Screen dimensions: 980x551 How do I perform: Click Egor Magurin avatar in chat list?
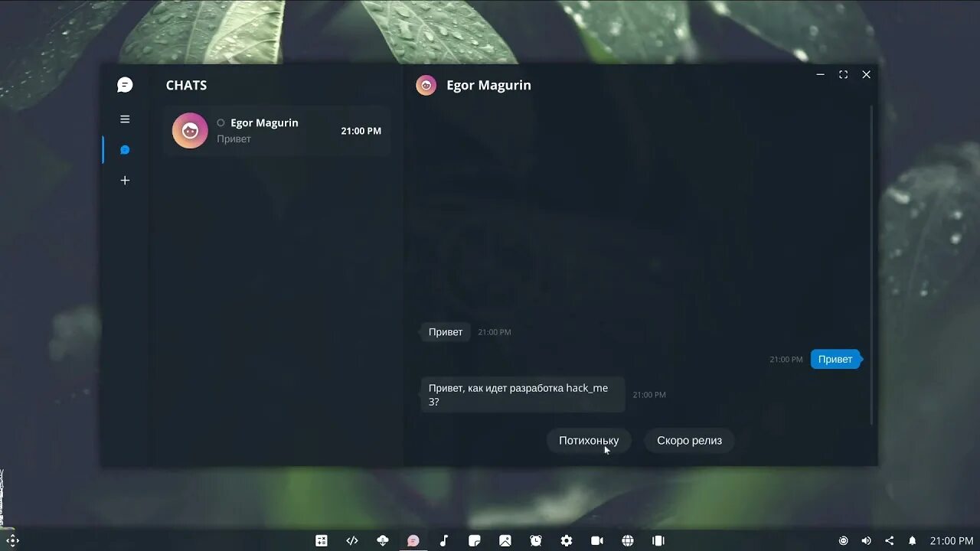[x=190, y=131]
